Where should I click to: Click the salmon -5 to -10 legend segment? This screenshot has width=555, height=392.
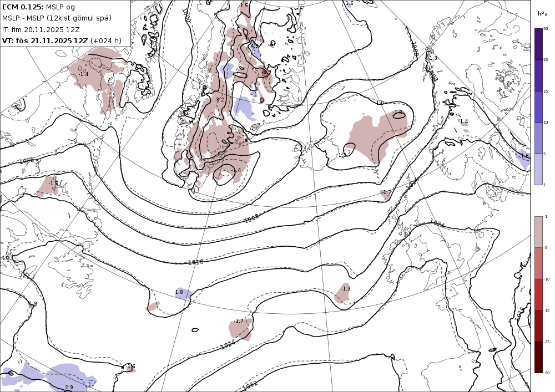(538, 263)
